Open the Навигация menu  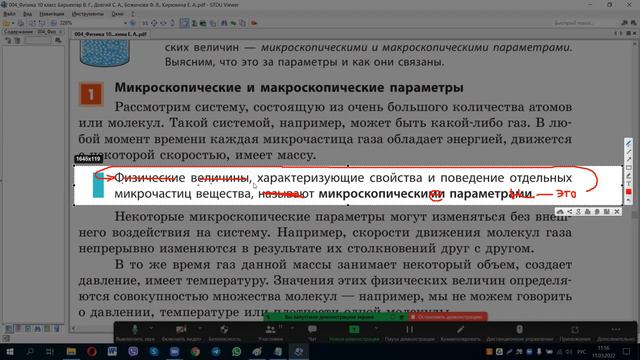(52, 14)
